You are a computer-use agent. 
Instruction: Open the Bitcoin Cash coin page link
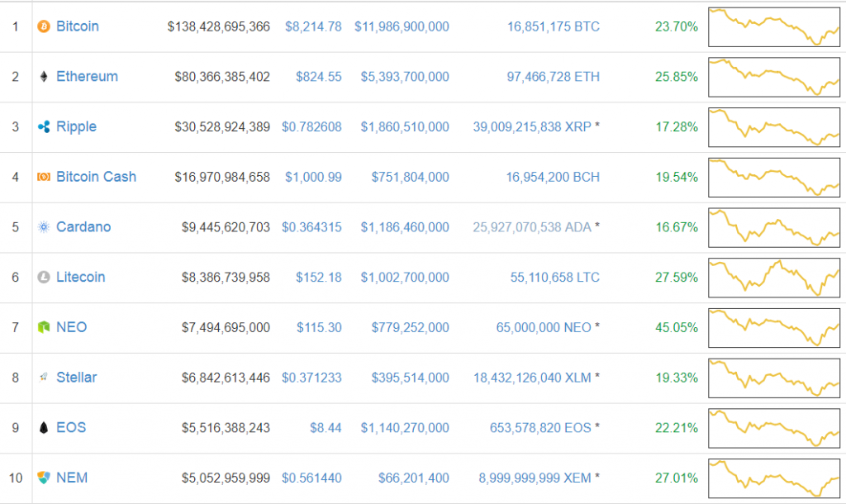click(x=96, y=177)
